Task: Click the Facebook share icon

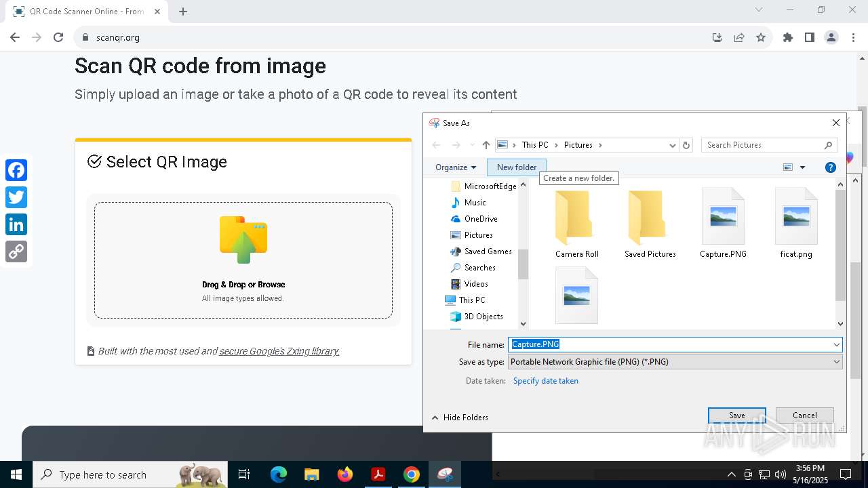Action: click(16, 170)
